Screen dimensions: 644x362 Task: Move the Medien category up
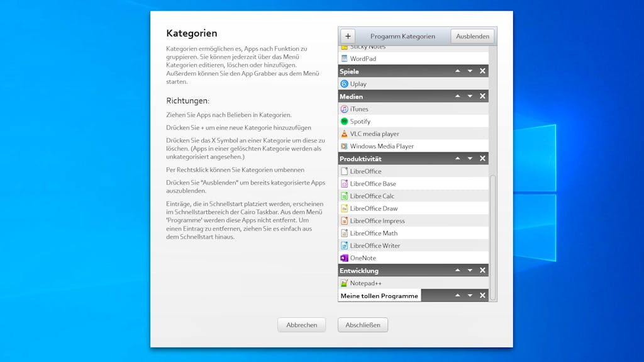[458, 96]
